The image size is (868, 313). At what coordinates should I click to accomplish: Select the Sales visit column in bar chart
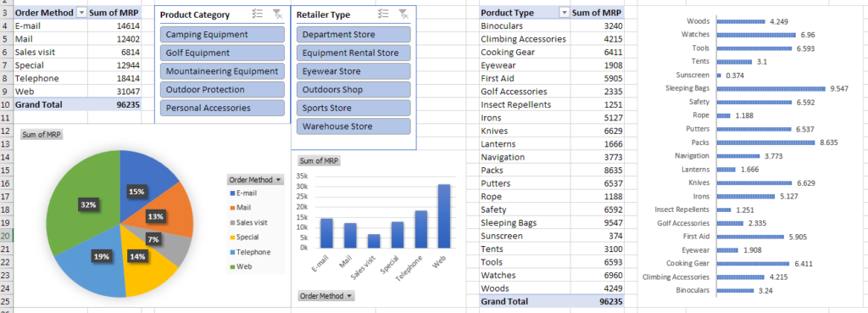tap(374, 241)
